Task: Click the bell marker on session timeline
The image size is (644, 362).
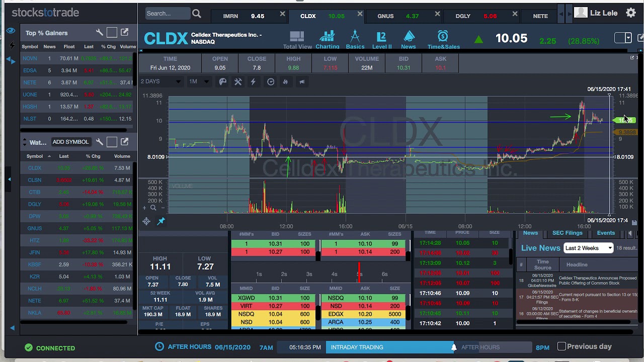Action: [x=454, y=347]
